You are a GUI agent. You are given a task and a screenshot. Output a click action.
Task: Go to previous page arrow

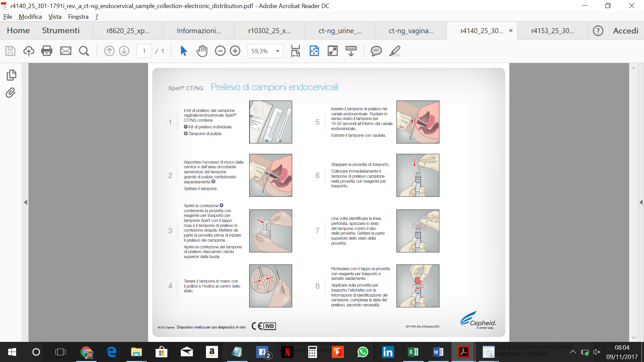click(x=109, y=51)
